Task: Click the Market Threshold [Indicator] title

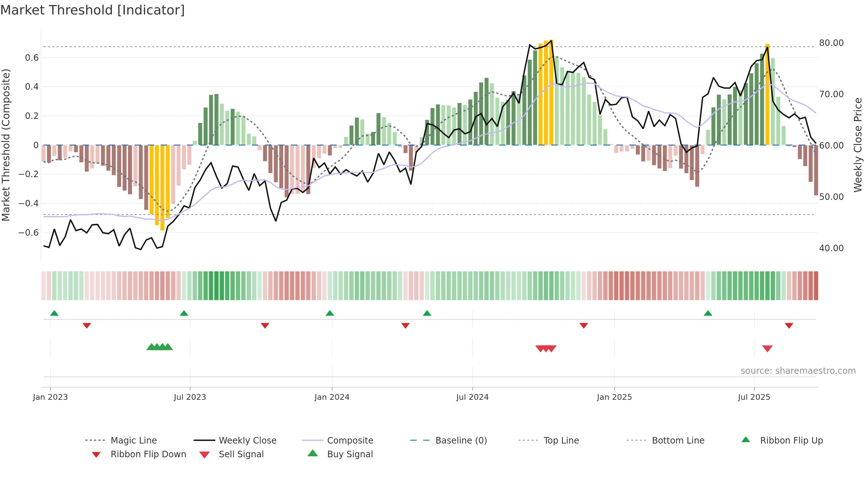Action: point(93,10)
